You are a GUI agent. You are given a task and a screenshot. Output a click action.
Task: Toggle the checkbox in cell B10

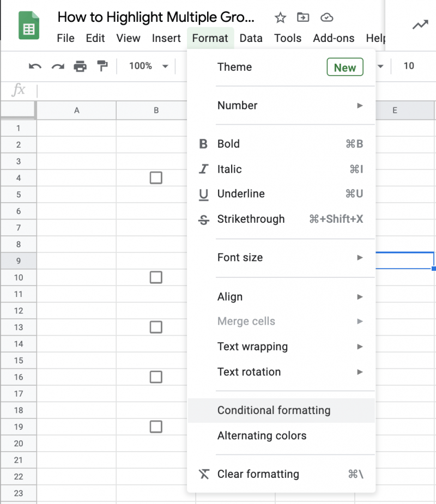pyautogui.click(x=155, y=277)
